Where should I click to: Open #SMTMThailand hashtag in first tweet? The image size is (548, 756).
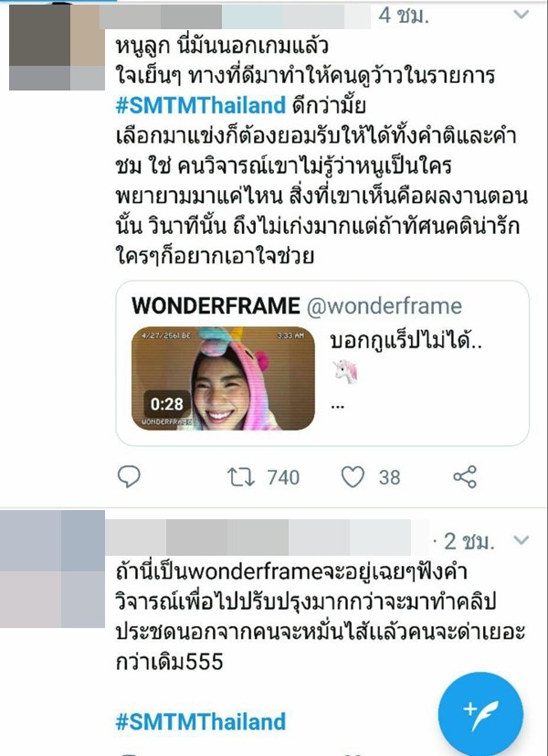[x=201, y=105]
